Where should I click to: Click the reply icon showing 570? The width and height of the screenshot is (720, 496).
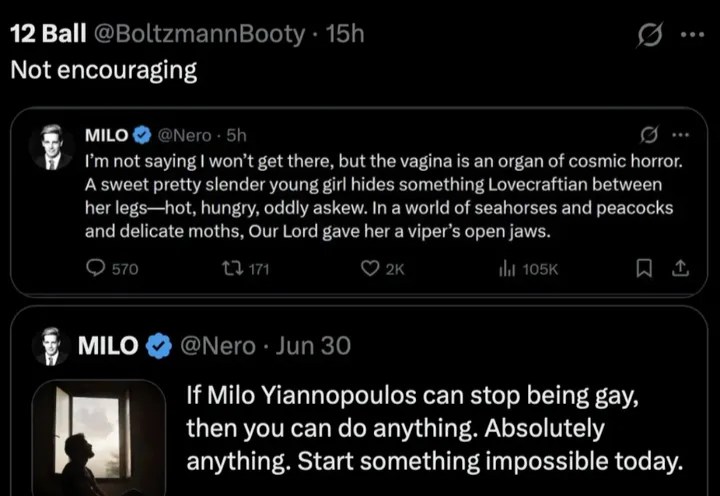96,268
